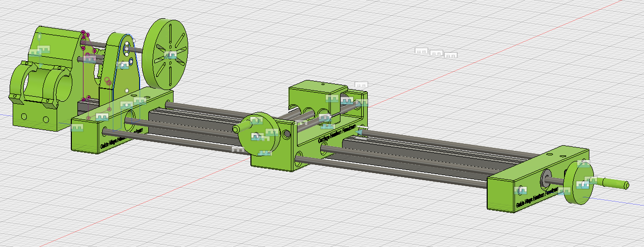Select the joint icon beside the magenta sketch lines
Viewport: 644px width, 247px height.
tap(90, 59)
